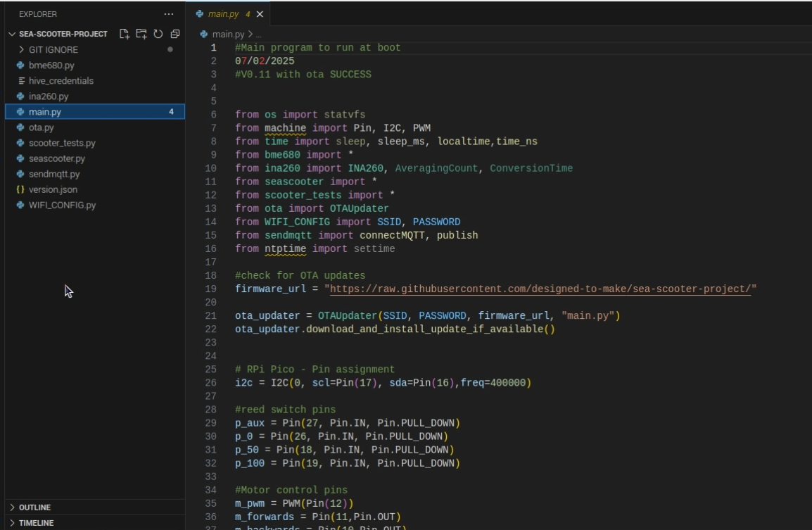The height and width of the screenshot is (530, 812).
Task: Open ota.py from the Explorer
Action: [41, 127]
